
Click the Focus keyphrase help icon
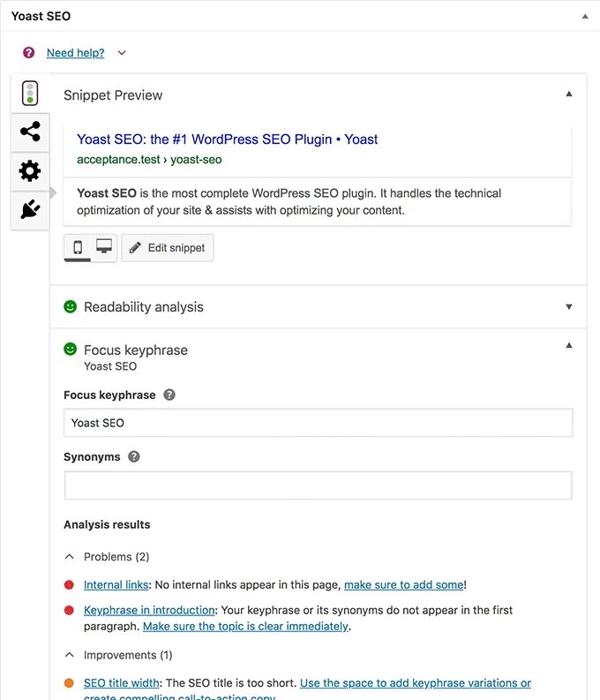pos(169,395)
